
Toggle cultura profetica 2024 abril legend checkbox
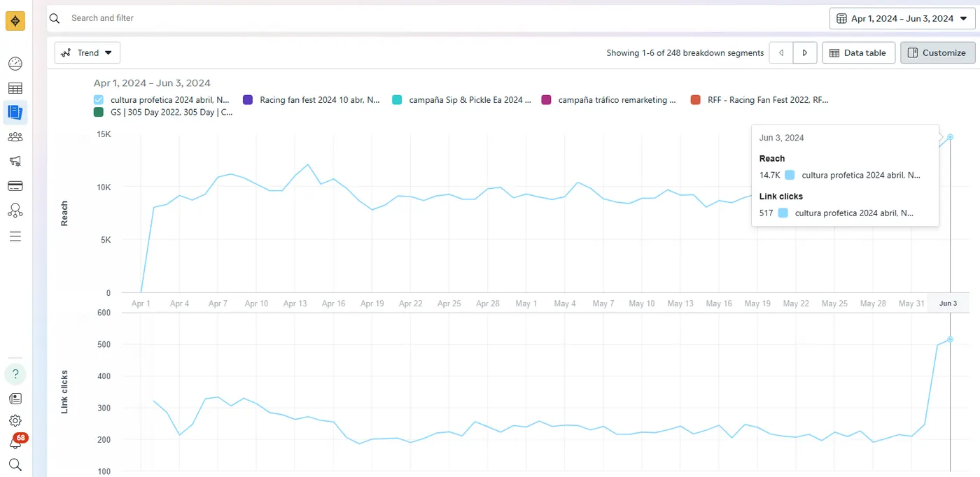click(x=99, y=100)
